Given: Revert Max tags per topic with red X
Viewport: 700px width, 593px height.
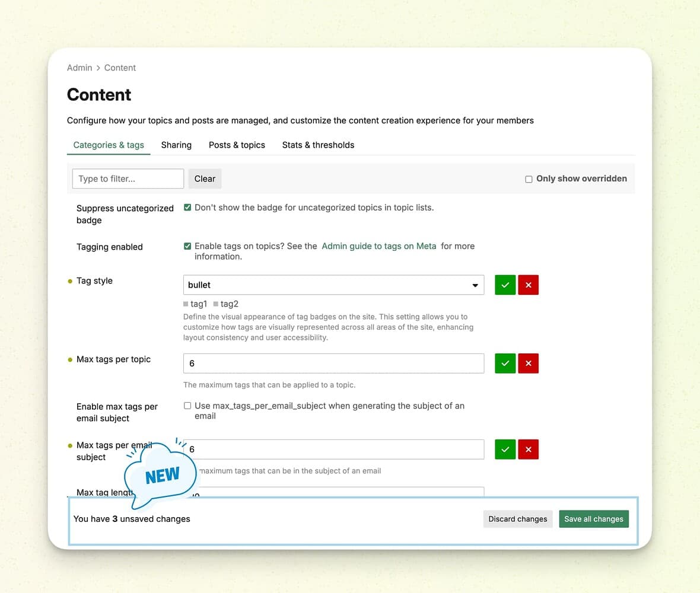Looking at the screenshot, I should (528, 363).
